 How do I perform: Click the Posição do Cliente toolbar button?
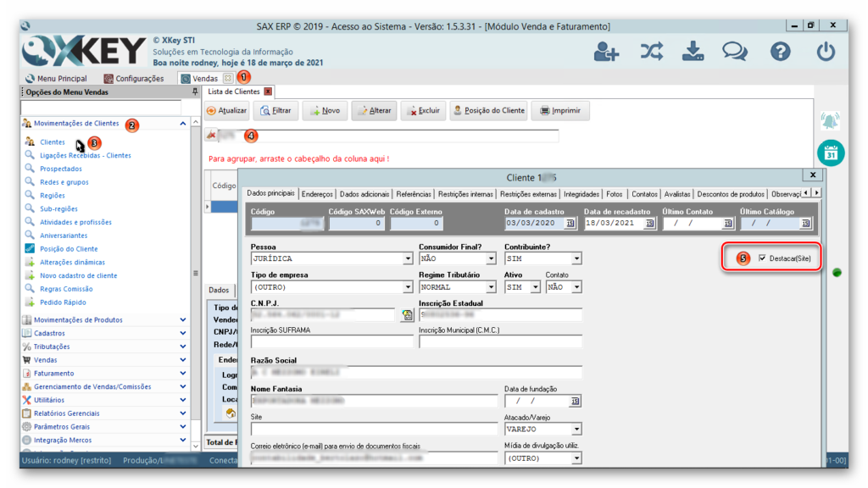pyautogui.click(x=489, y=111)
